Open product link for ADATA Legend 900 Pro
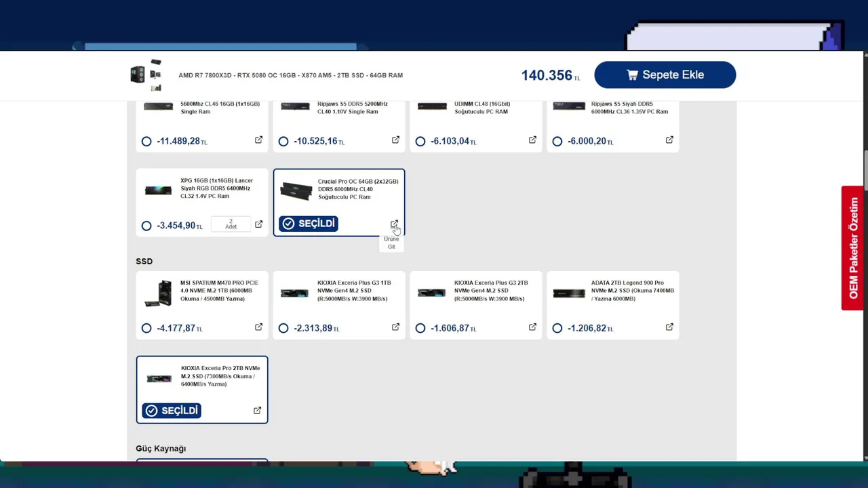The width and height of the screenshot is (868, 488). (x=669, y=327)
